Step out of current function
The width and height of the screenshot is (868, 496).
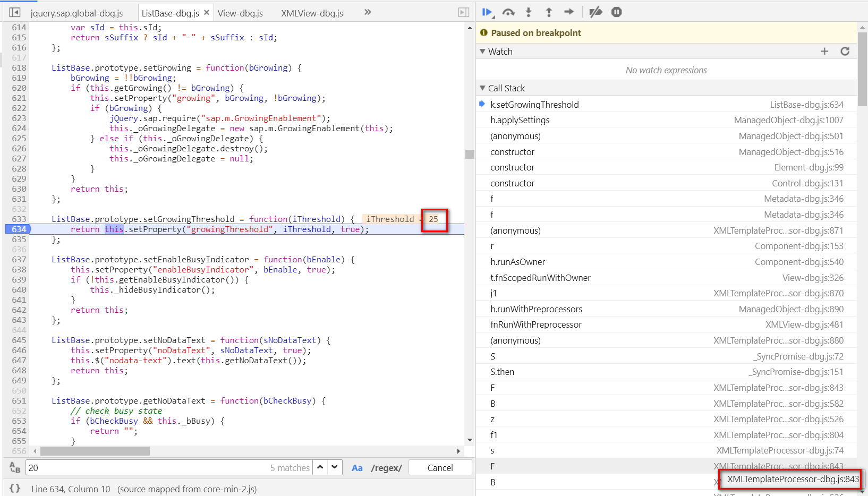point(549,12)
